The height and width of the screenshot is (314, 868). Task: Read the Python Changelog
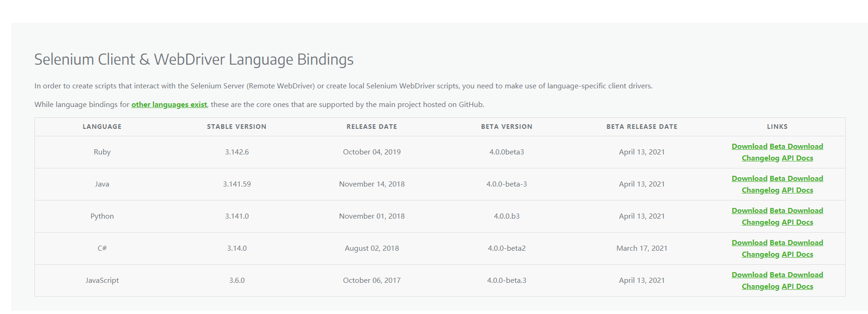(x=760, y=222)
